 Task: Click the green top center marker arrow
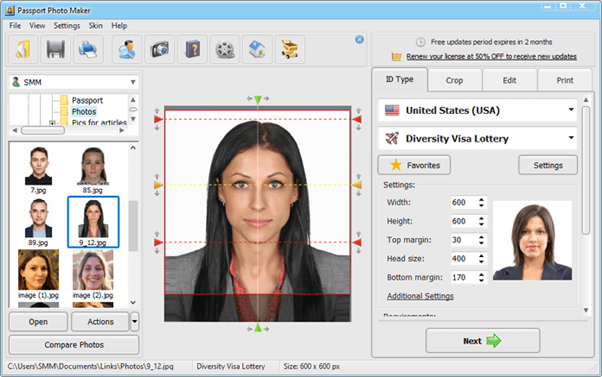pyautogui.click(x=258, y=100)
